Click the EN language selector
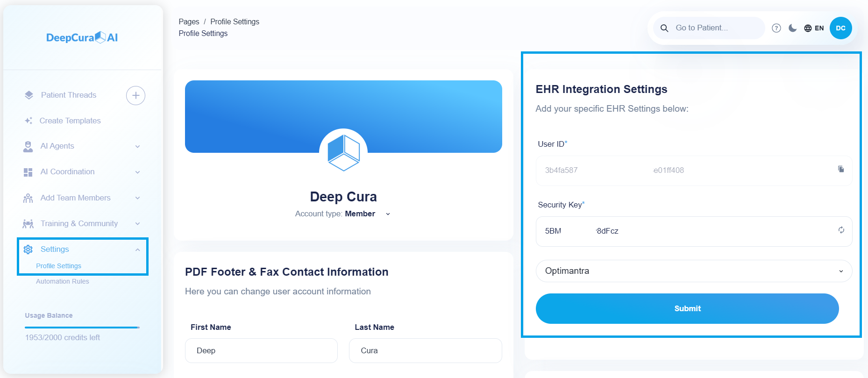The width and height of the screenshot is (868, 378). coord(819,28)
